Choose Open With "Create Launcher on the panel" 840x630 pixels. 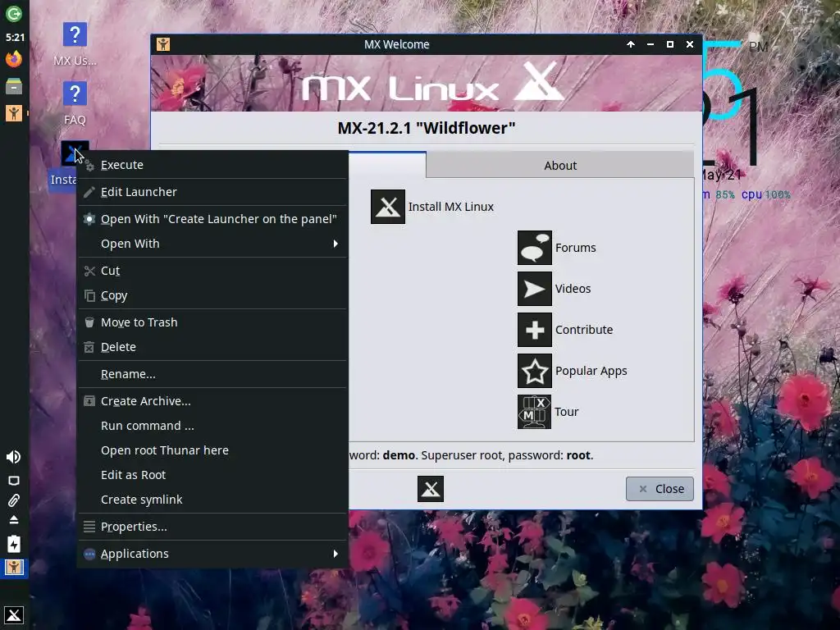[212, 219]
